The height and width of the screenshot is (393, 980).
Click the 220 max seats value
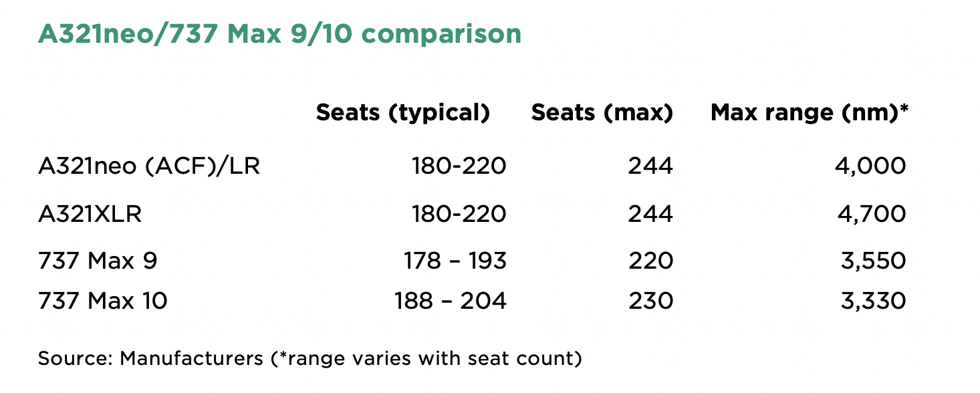click(x=650, y=261)
